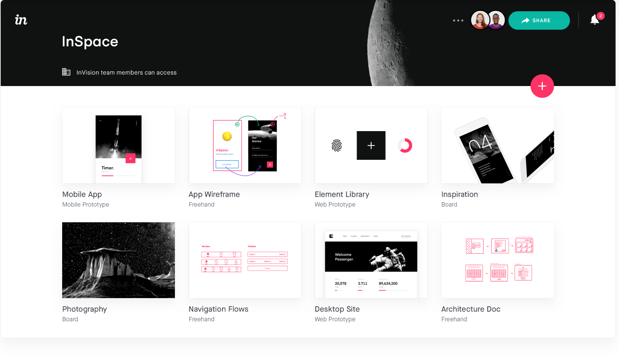Click 'Mobile Prototype' label under Mobile App

pyautogui.click(x=86, y=205)
